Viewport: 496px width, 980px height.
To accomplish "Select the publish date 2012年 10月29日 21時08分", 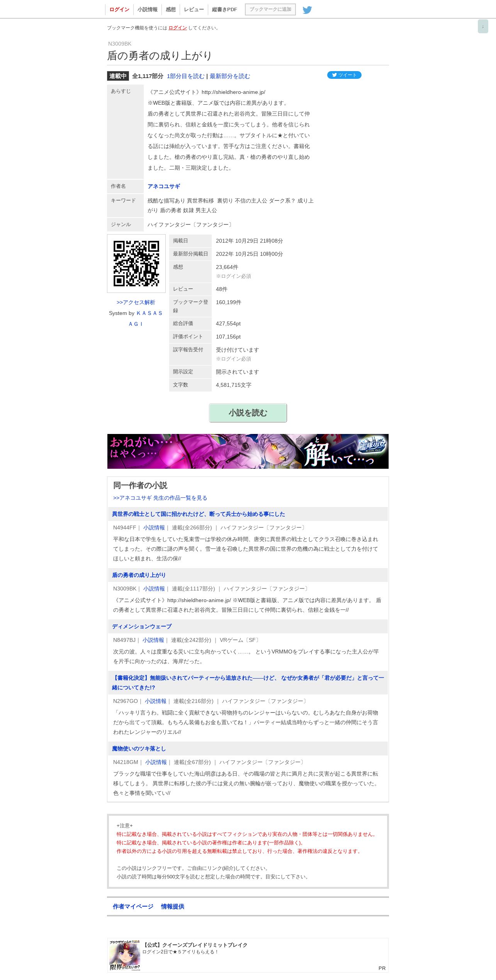I will (250, 241).
